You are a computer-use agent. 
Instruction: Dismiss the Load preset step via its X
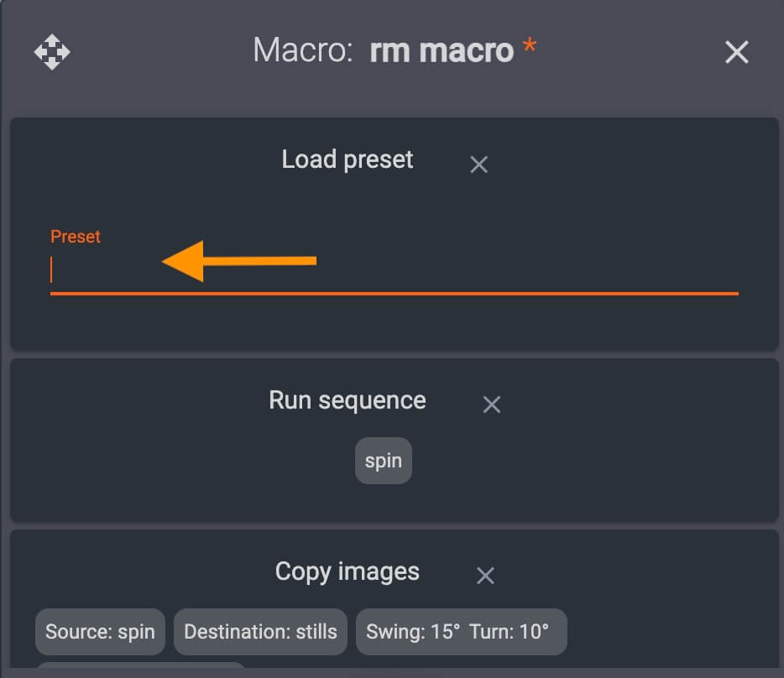(x=478, y=164)
